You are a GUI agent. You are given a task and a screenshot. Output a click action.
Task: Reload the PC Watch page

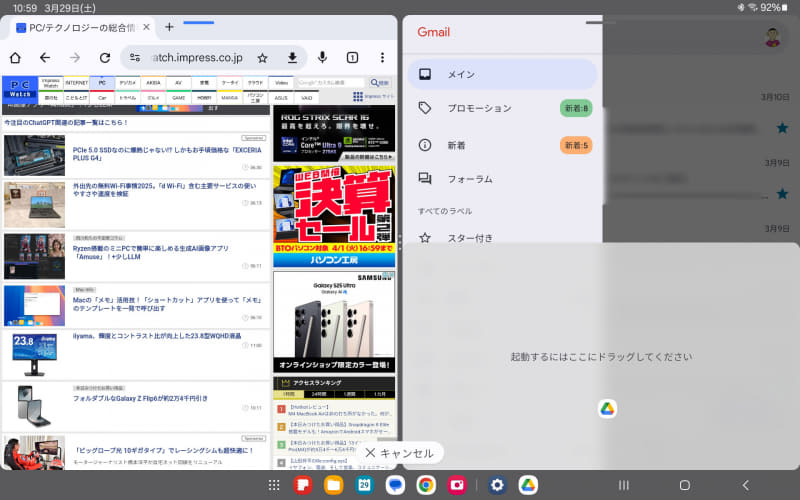point(105,58)
